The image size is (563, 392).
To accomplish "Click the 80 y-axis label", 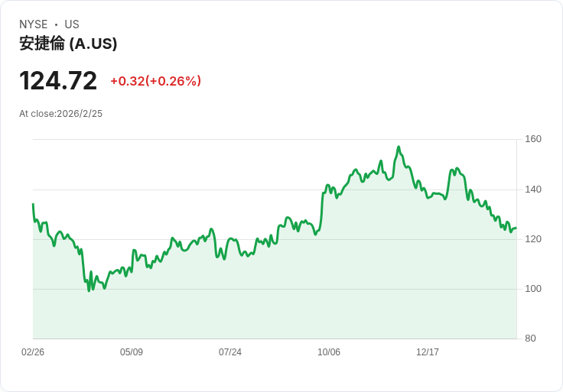I will tap(530, 339).
